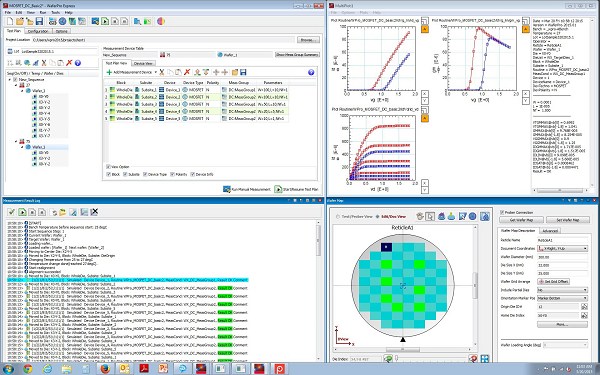
Task: Open the Add Measurement Device dropdown arrow
Action: point(156,72)
